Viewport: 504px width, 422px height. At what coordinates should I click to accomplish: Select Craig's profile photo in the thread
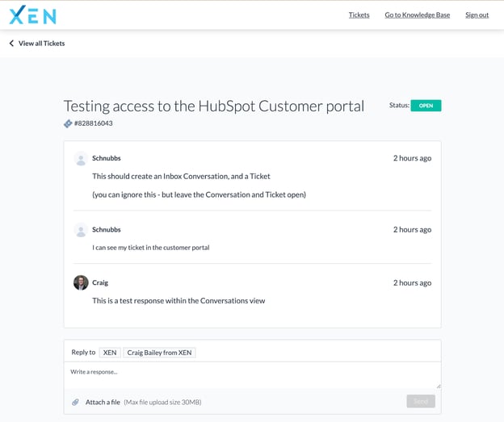[x=81, y=282]
